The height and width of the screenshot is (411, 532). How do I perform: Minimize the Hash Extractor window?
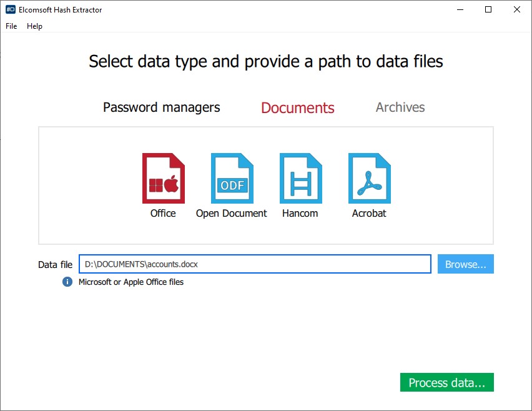460,10
